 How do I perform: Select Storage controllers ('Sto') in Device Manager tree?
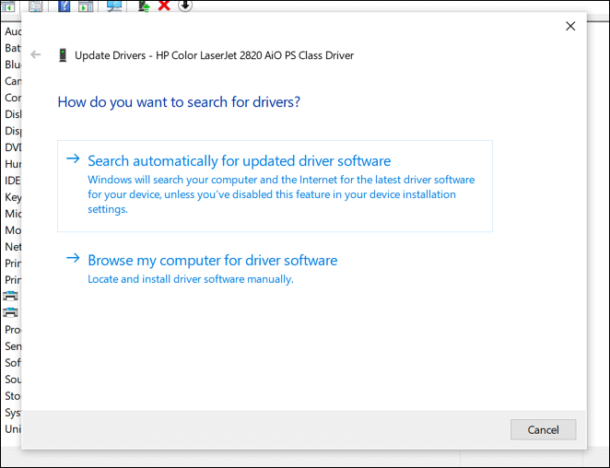point(13,396)
